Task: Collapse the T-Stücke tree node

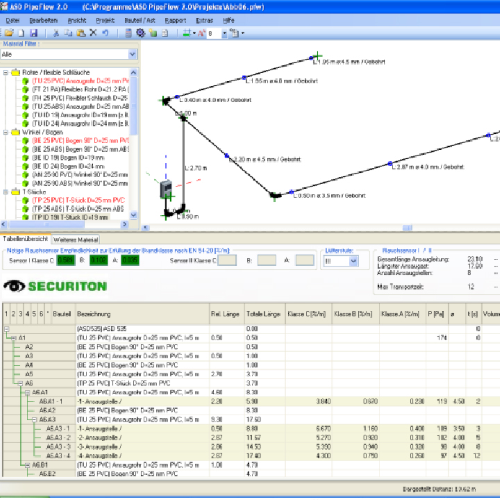Action: click(5, 192)
